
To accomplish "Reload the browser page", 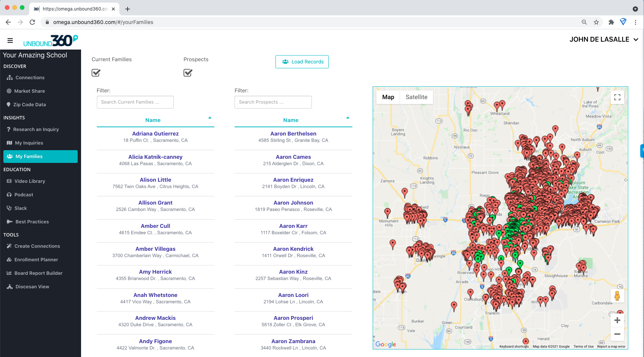I will tap(32, 22).
